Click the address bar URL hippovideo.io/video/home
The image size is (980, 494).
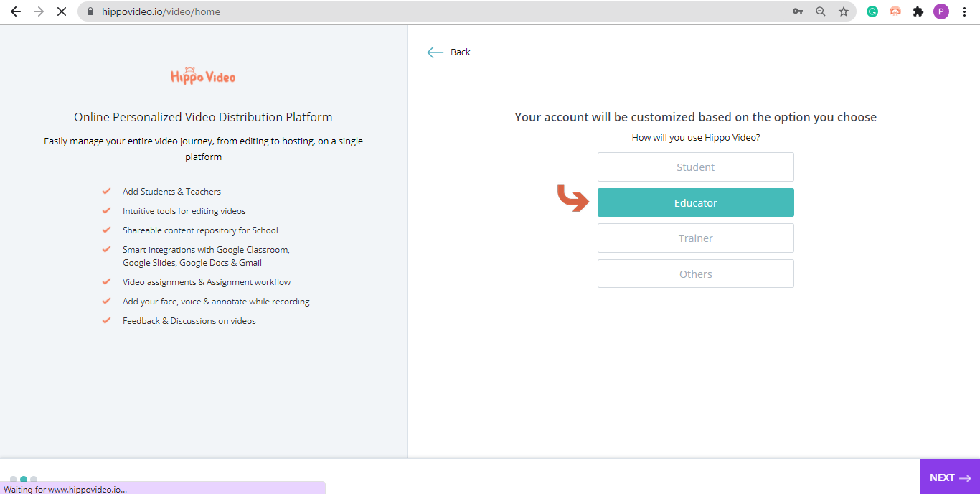click(159, 11)
